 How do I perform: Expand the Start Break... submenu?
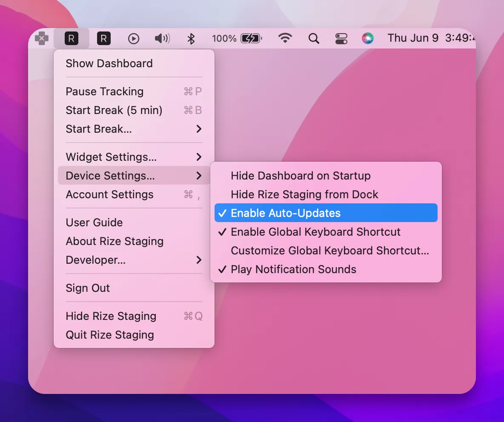tap(134, 129)
